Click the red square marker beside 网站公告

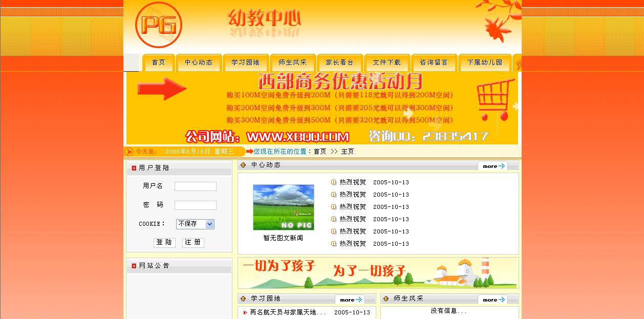click(134, 265)
